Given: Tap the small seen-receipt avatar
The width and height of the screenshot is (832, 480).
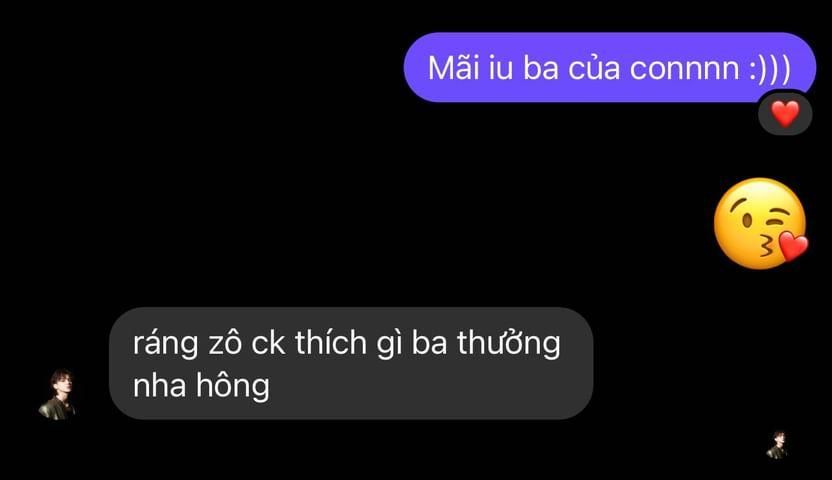Looking at the screenshot, I should (777, 445).
